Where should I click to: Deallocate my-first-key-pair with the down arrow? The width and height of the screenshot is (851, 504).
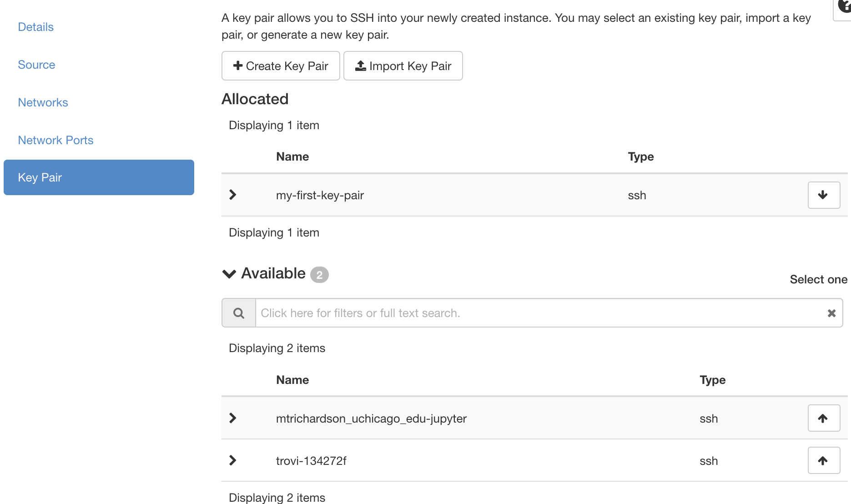click(x=824, y=195)
